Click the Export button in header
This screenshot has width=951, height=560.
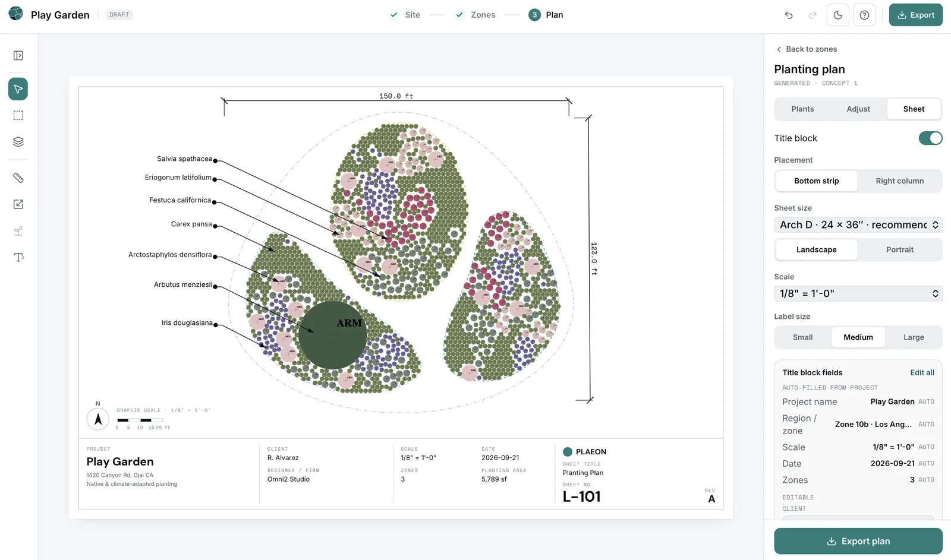(915, 15)
